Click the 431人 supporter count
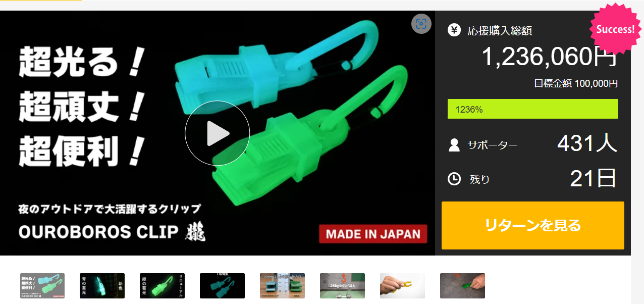The height and width of the screenshot is (304, 644). (x=587, y=143)
